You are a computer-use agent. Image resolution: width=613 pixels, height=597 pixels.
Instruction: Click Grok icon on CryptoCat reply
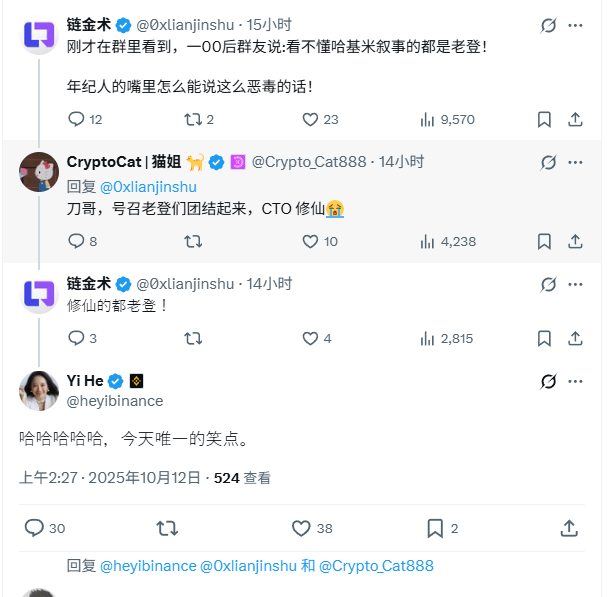[x=548, y=162]
